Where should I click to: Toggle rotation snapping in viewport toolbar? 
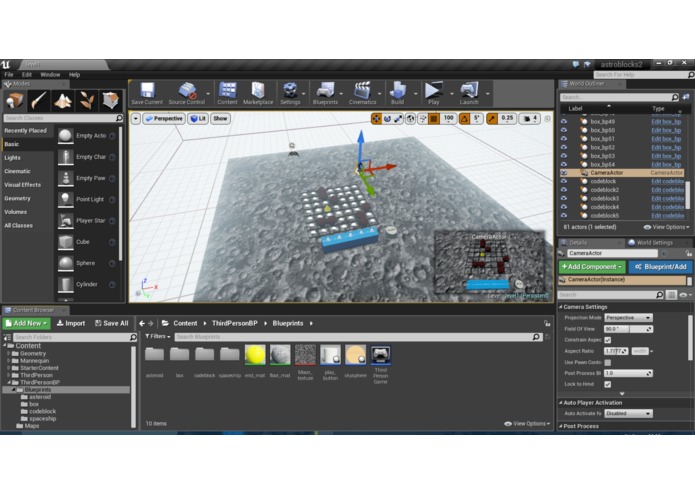[464, 119]
